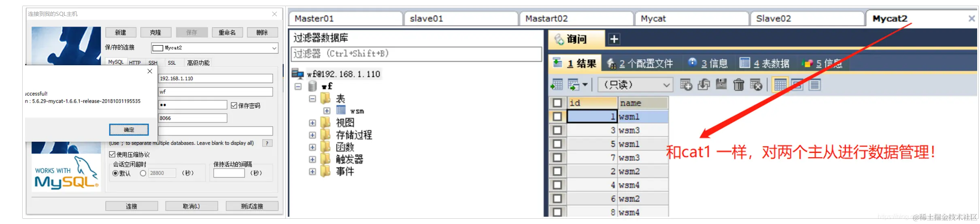This screenshot has height=224, width=980.
Task: Click the 测试连接 button
Action: pos(252,206)
